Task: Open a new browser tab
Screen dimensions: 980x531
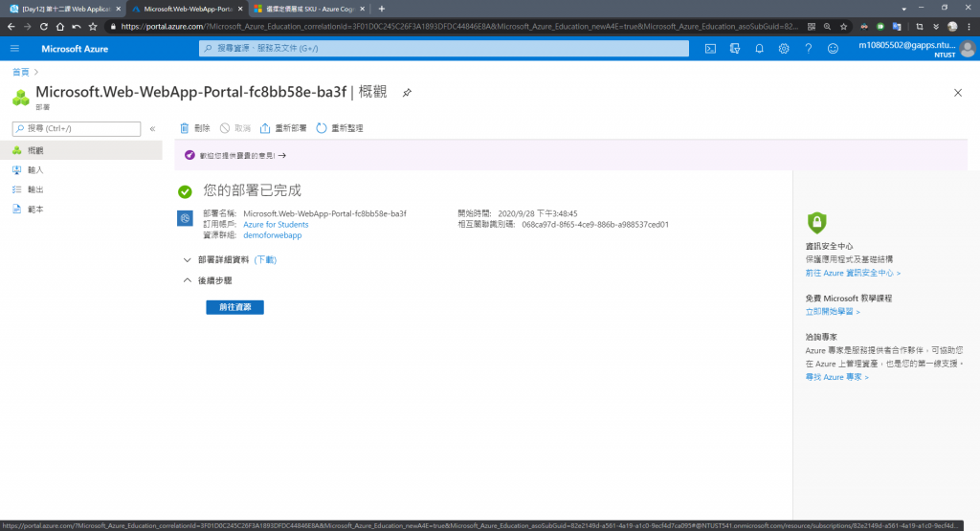Action: click(381, 9)
